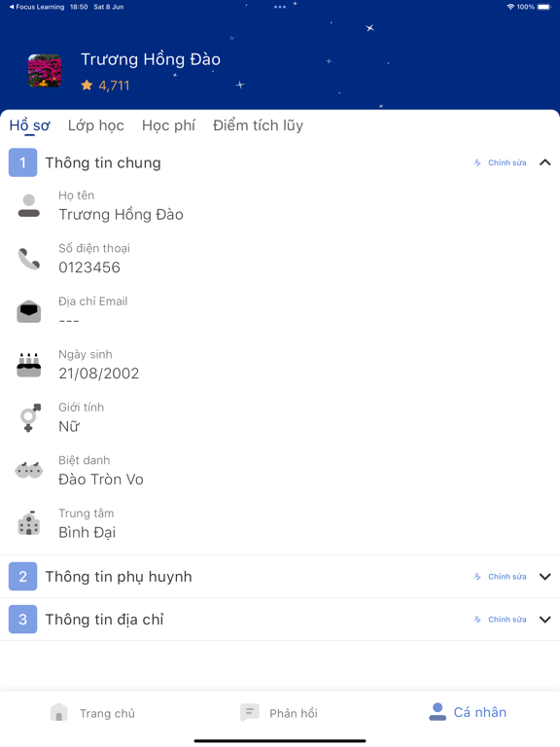Tap the gender symbol icon
The height and width of the screenshot is (747, 560).
pos(30,418)
